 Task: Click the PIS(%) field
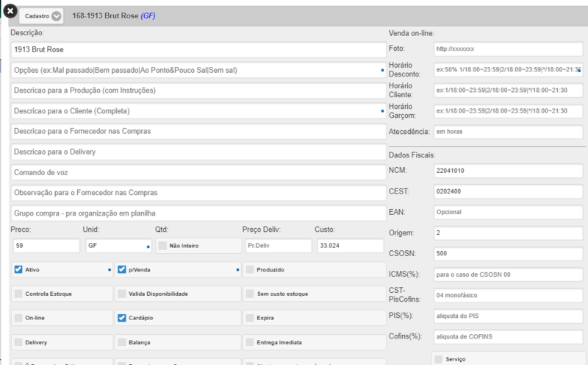(x=508, y=316)
